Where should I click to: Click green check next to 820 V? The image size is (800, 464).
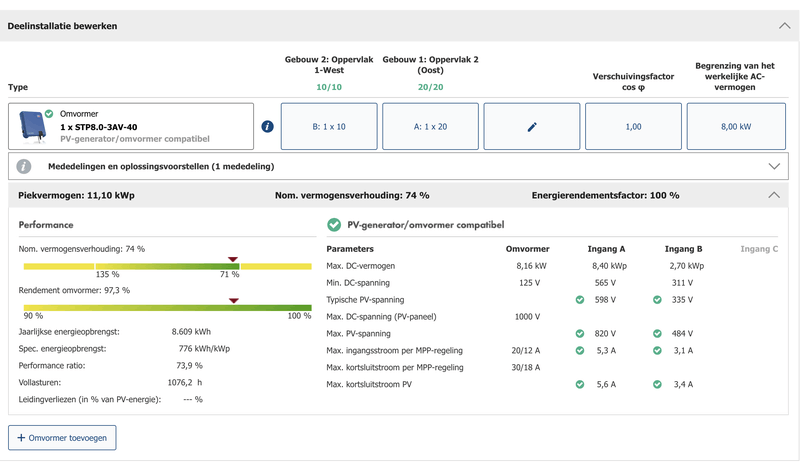click(580, 333)
